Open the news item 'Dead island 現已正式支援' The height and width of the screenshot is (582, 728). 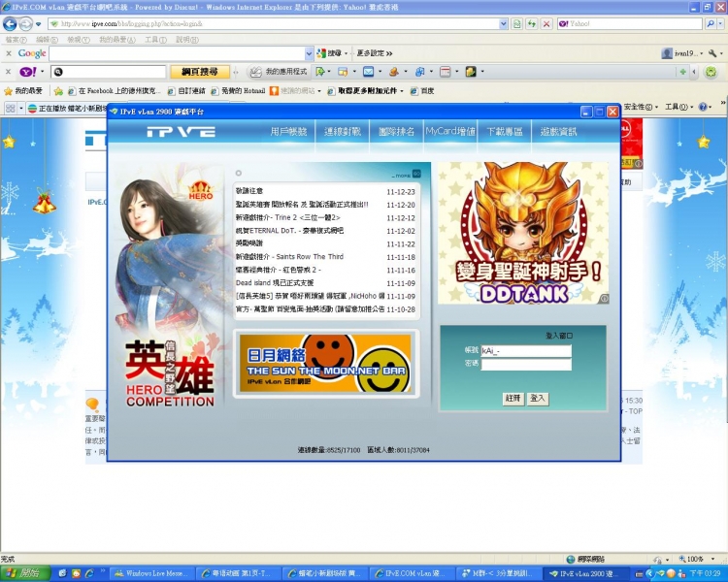click(x=275, y=282)
